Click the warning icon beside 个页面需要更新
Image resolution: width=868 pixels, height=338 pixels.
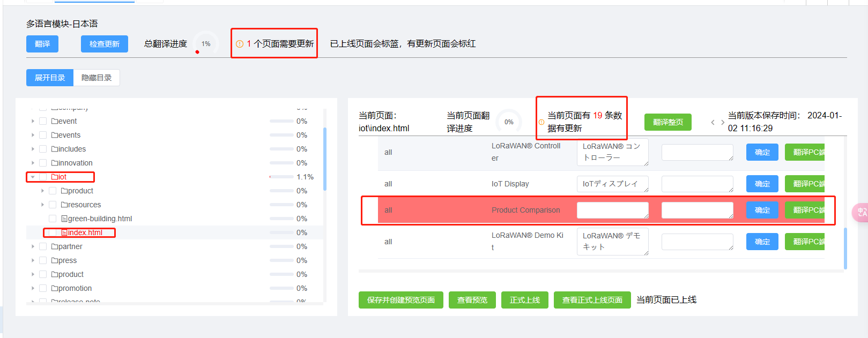pos(240,44)
